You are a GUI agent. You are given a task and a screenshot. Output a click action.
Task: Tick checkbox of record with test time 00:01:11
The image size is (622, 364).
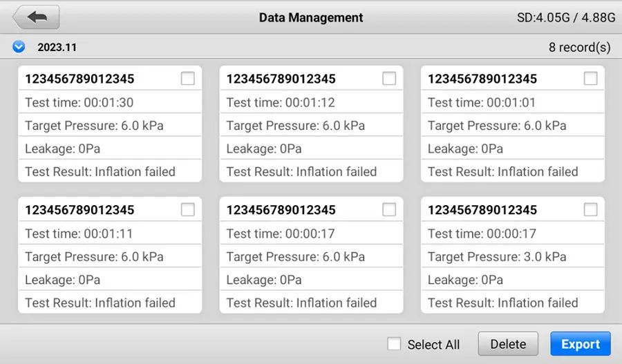tap(187, 209)
